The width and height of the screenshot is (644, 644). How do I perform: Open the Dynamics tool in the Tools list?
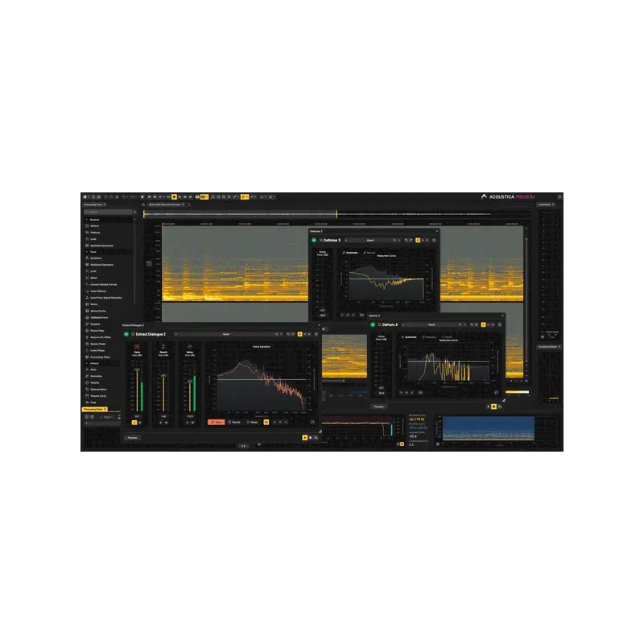(x=96, y=258)
